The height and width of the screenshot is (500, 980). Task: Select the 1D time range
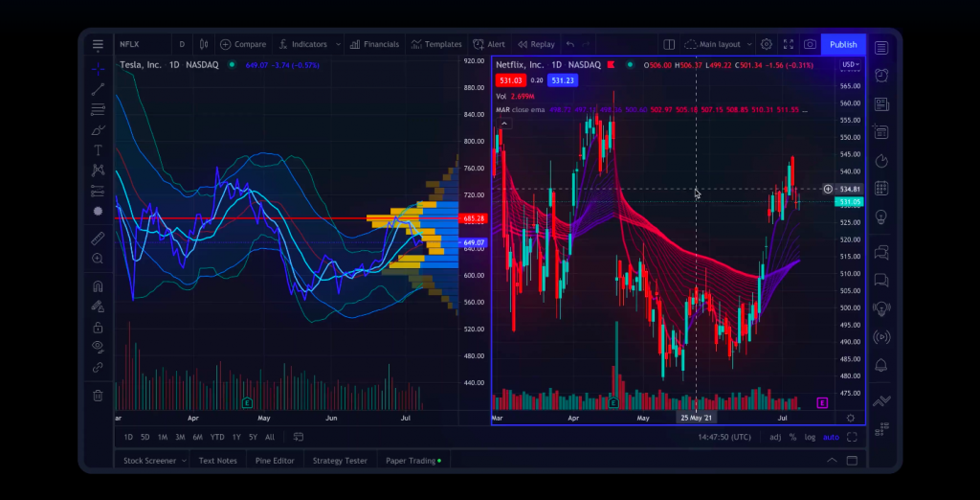[128, 438]
